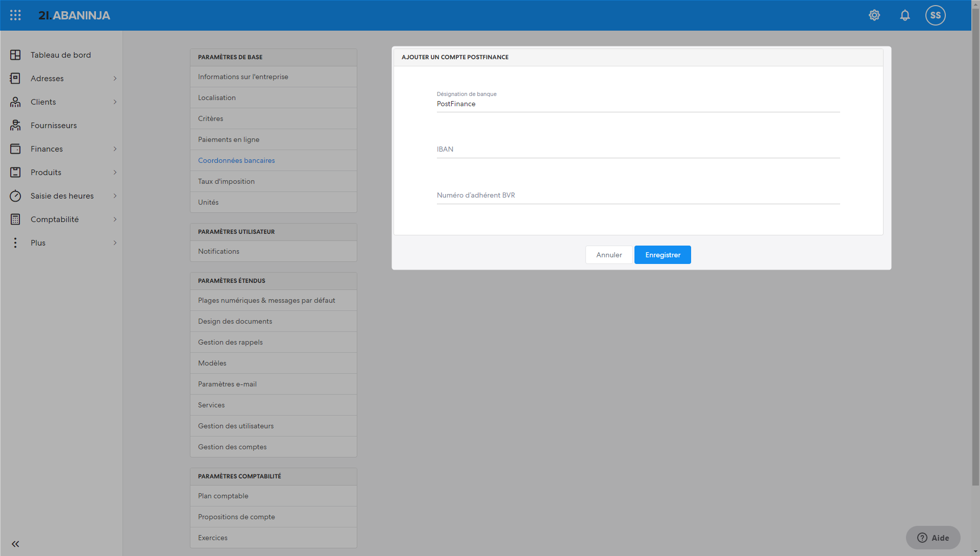
Task: Open Propositions de compte settings
Action: 273,517
